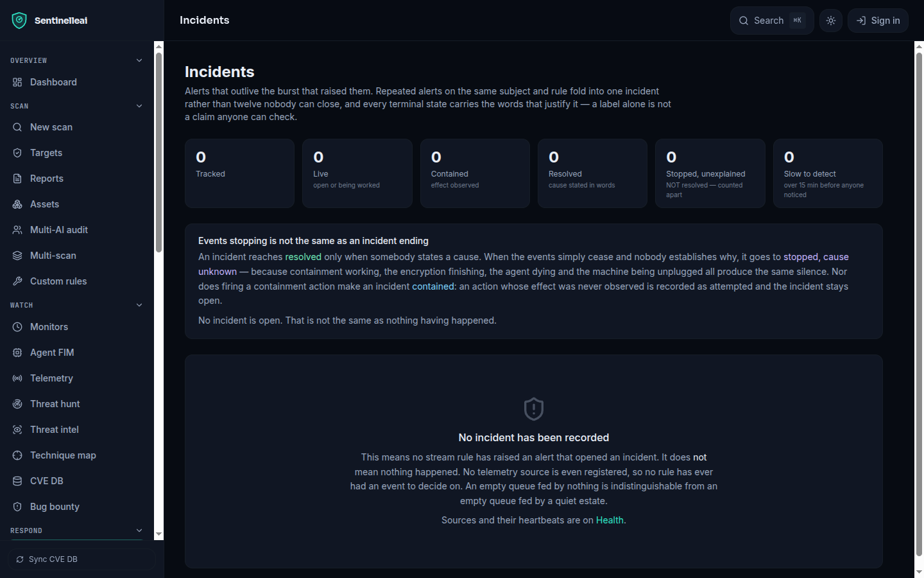
Task: Collapse the Overview sidebar section
Action: click(139, 60)
